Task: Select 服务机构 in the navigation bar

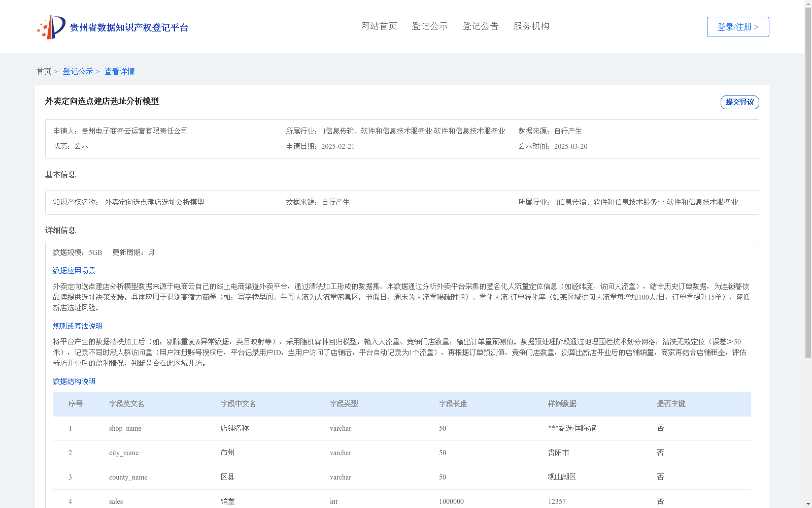Action: click(531, 26)
